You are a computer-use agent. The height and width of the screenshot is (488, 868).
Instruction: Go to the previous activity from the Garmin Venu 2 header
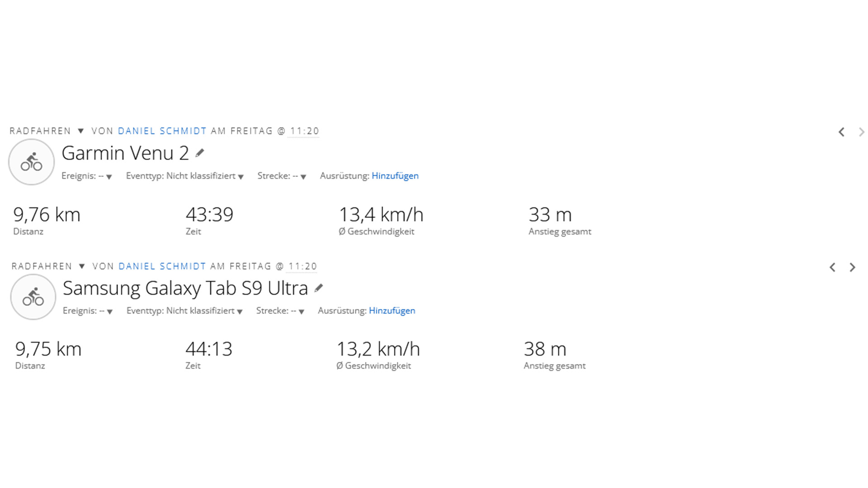841,132
